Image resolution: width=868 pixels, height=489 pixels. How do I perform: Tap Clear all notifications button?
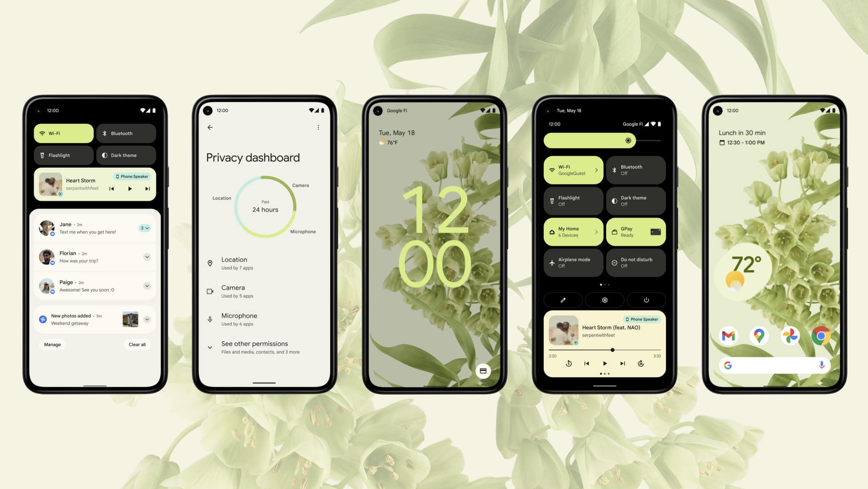pyautogui.click(x=137, y=344)
